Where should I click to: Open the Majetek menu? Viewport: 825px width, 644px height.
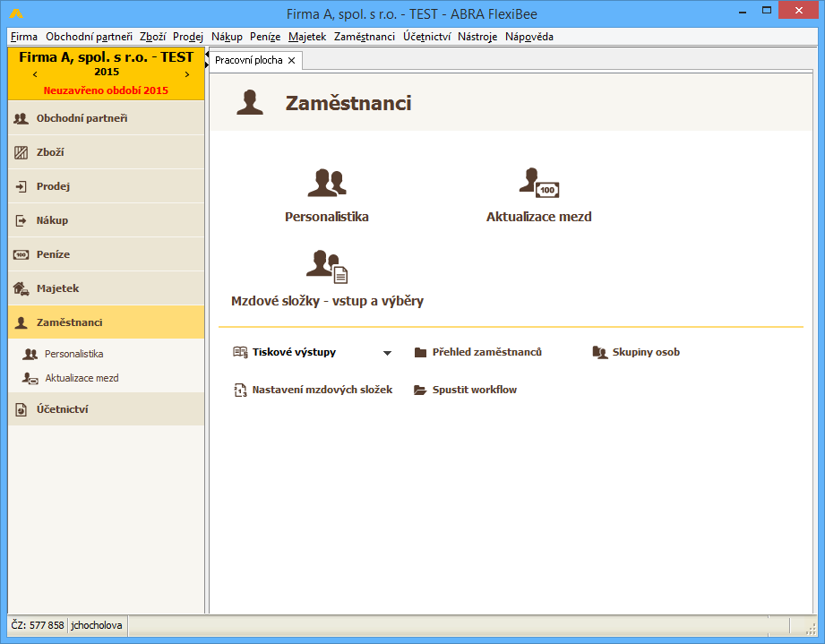(x=307, y=37)
